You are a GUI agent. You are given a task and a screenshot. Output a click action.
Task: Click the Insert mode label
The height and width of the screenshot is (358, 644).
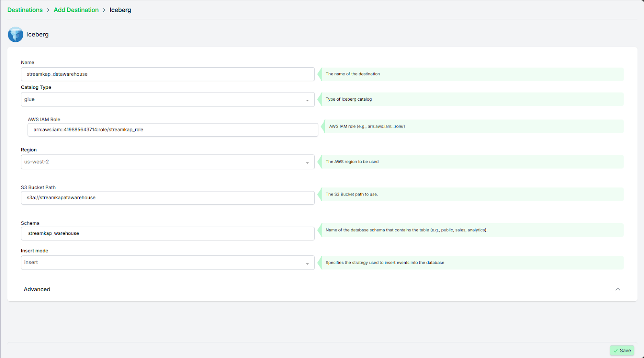[35, 251]
